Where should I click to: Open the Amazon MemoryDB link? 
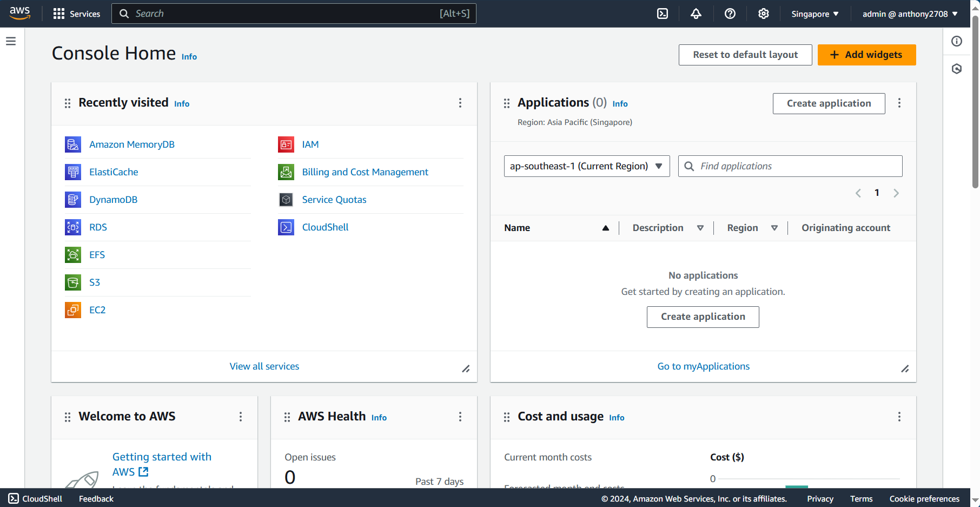[132, 144]
